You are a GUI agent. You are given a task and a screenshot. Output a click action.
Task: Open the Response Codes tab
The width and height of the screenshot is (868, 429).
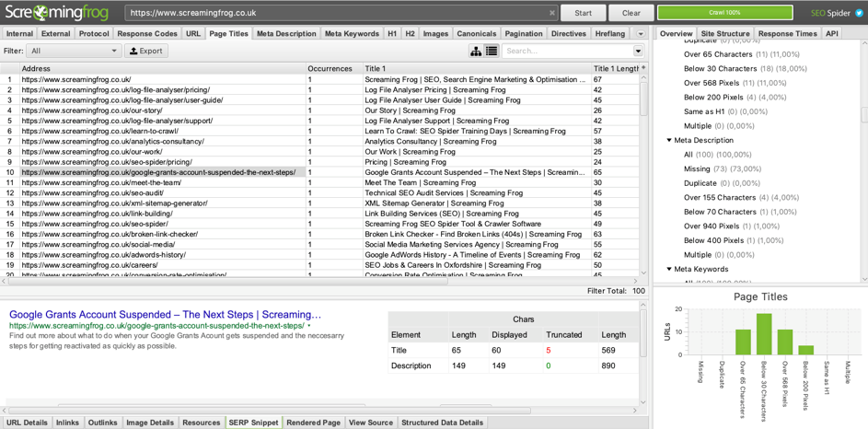point(147,34)
